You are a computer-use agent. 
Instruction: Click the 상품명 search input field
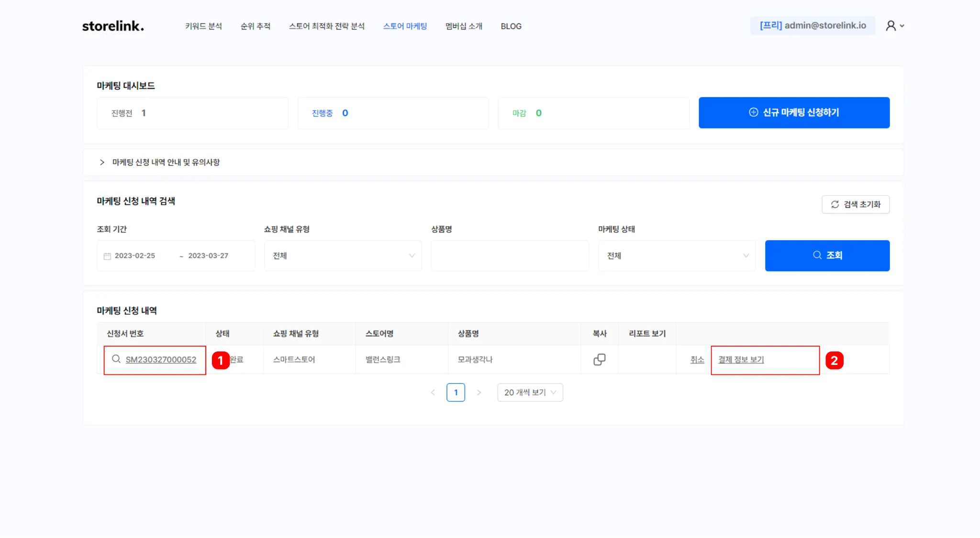[510, 256]
